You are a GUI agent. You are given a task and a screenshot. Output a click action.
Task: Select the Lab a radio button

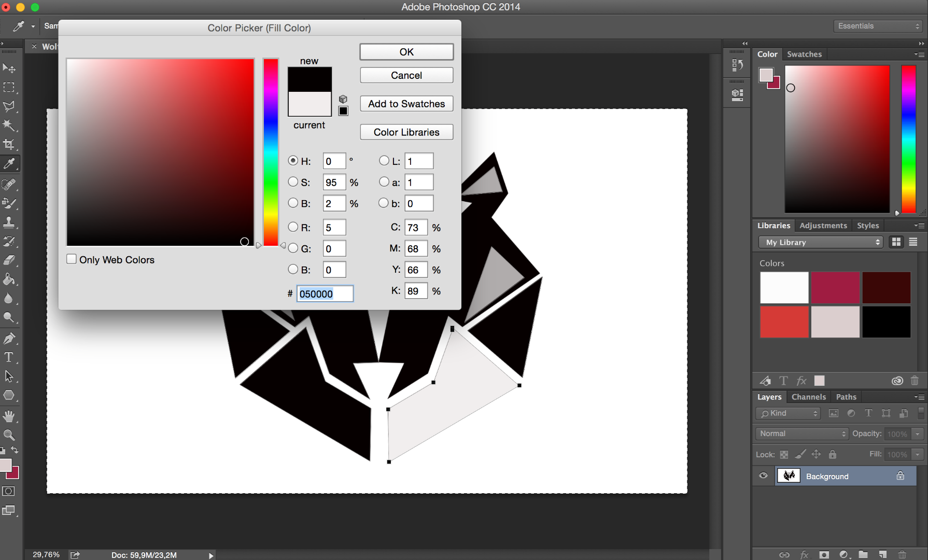[384, 182]
